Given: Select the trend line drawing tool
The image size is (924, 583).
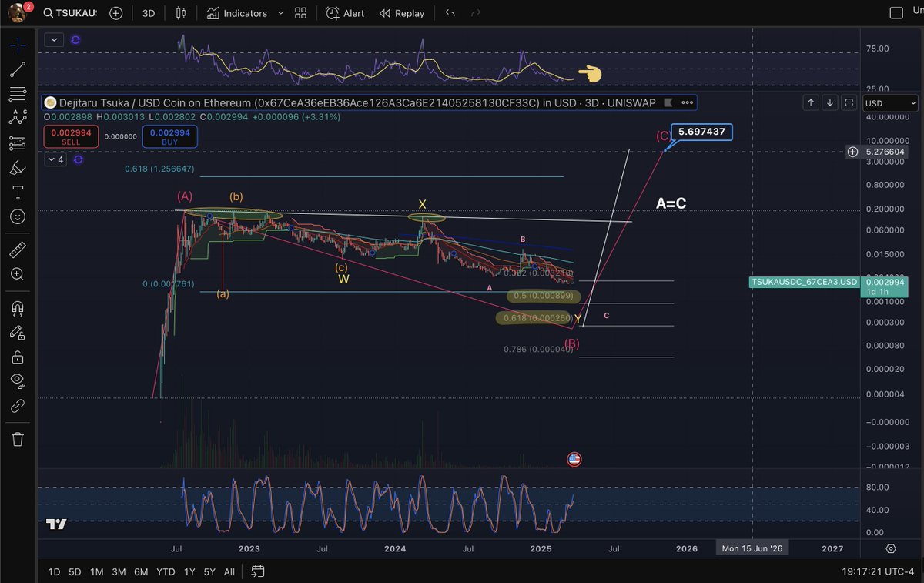Looking at the screenshot, I should click(18, 69).
